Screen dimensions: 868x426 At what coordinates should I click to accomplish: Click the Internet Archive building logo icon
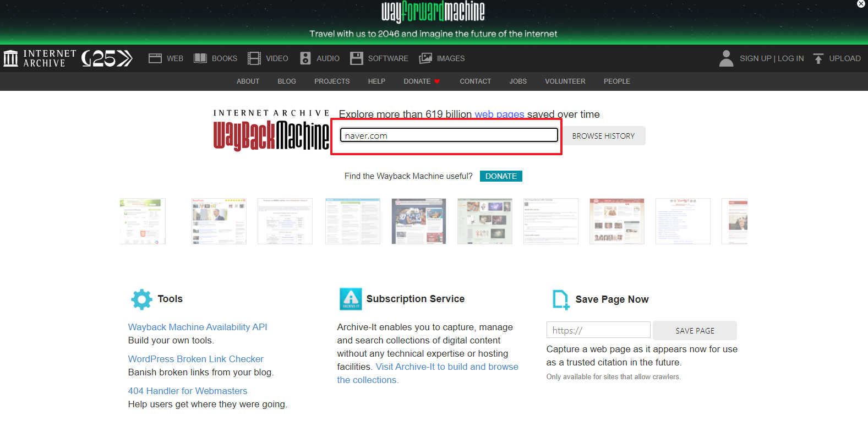pyautogui.click(x=10, y=58)
